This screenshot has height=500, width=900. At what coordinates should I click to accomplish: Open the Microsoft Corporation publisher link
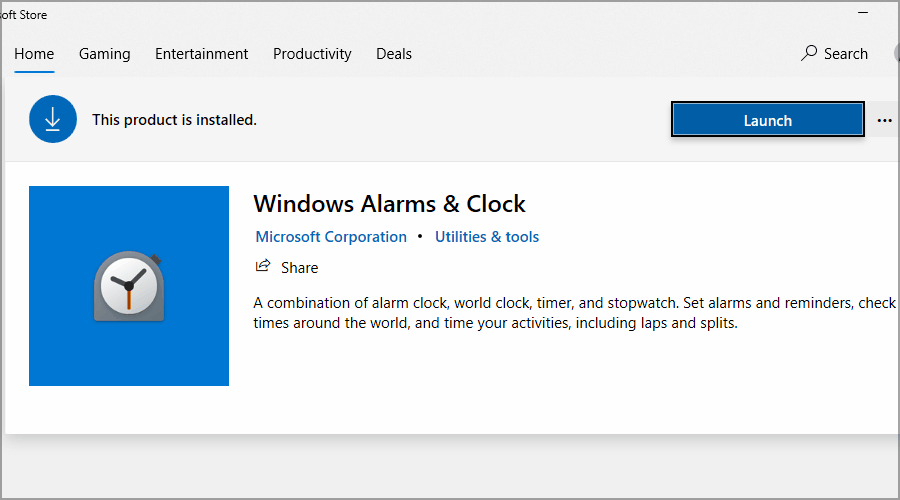(331, 237)
